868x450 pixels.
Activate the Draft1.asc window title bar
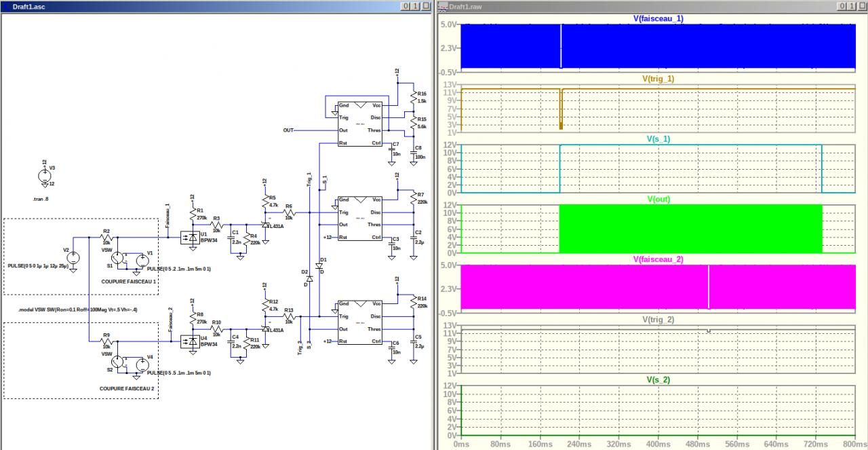203,6
